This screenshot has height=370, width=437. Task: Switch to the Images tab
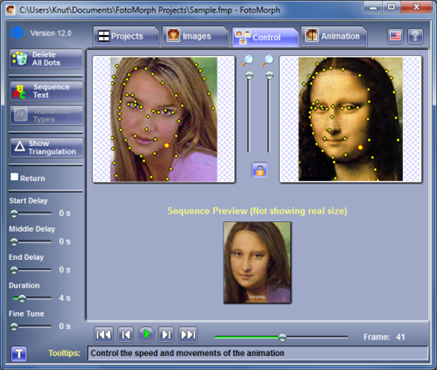195,36
